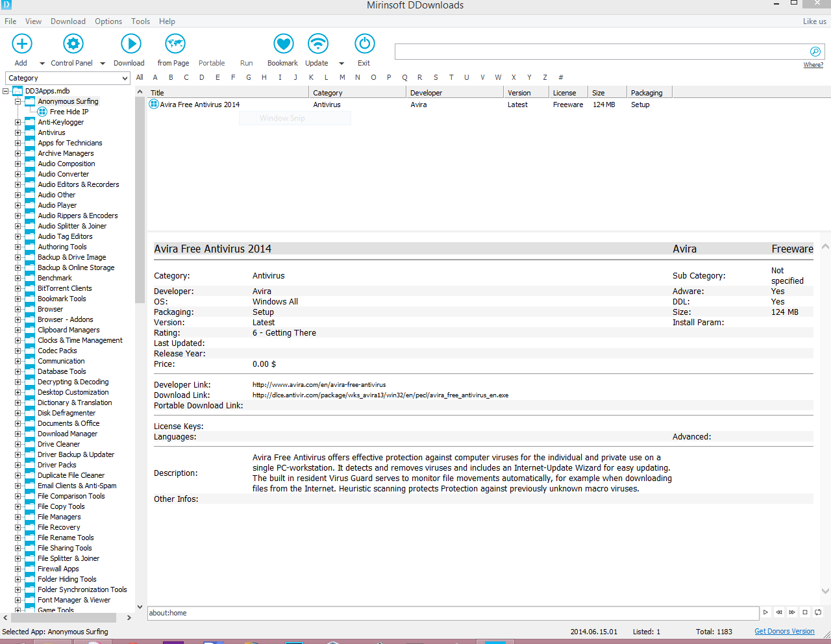Click the 'Where?' link under the search box
The image size is (831, 644).
813,65
